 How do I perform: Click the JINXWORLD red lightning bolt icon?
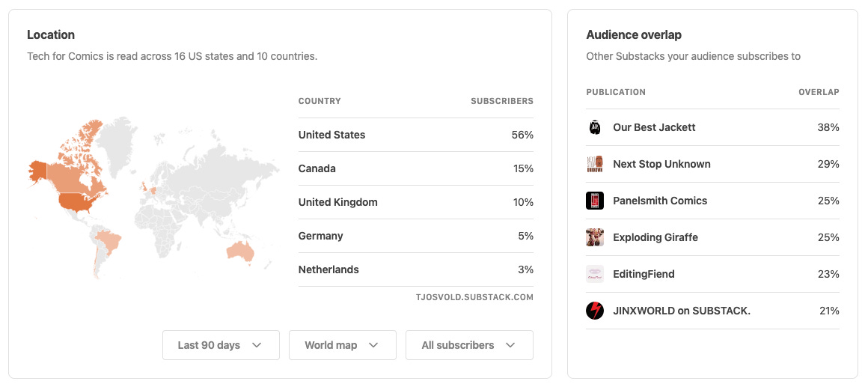coord(595,311)
